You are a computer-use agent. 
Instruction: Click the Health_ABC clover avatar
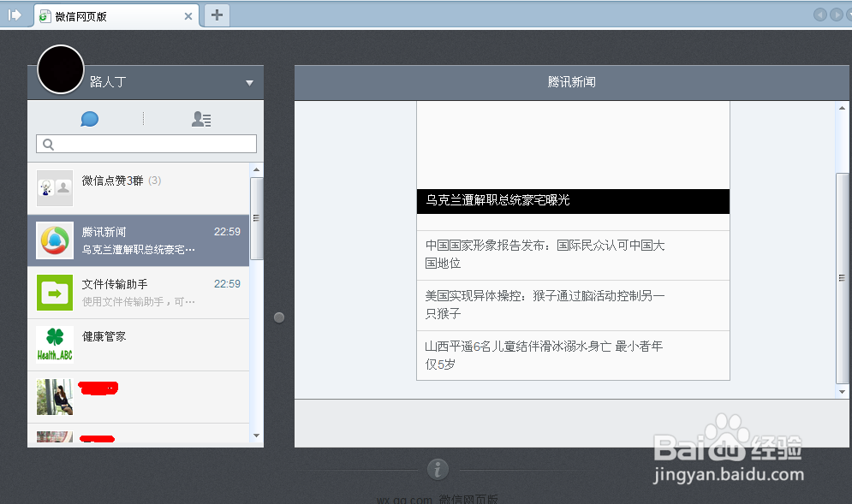(55, 345)
